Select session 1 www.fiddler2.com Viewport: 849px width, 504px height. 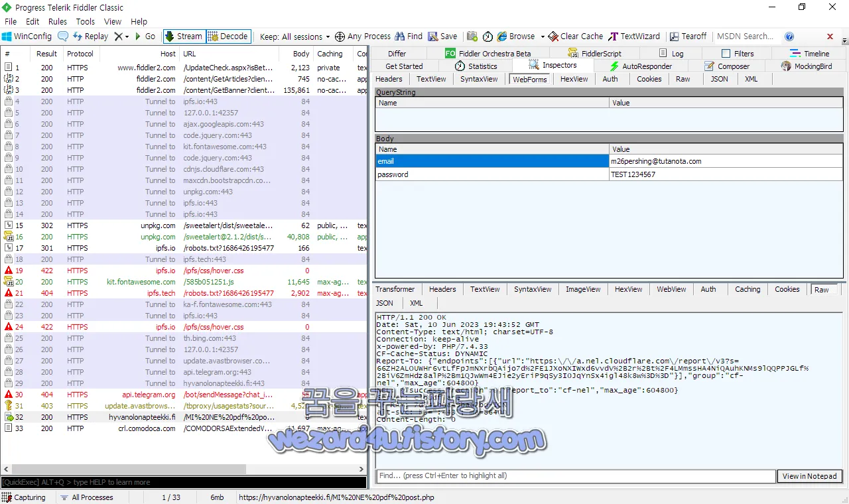(184, 68)
